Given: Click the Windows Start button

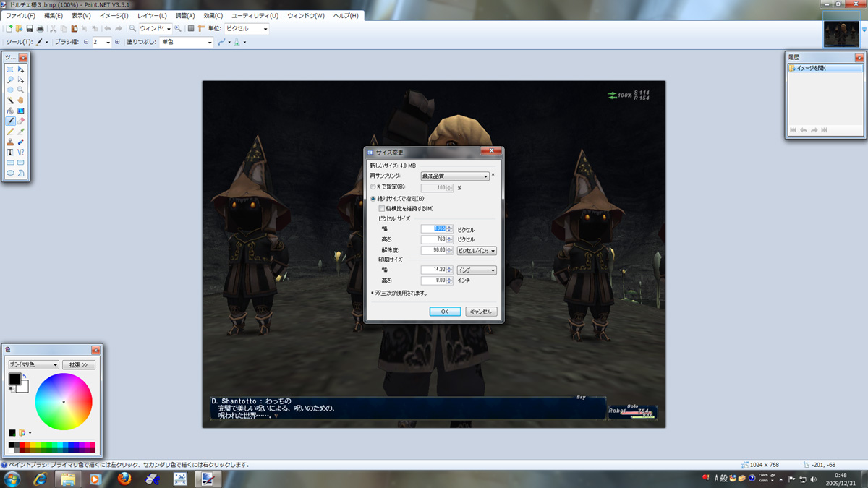Looking at the screenshot, I should click(x=12, y=479).
